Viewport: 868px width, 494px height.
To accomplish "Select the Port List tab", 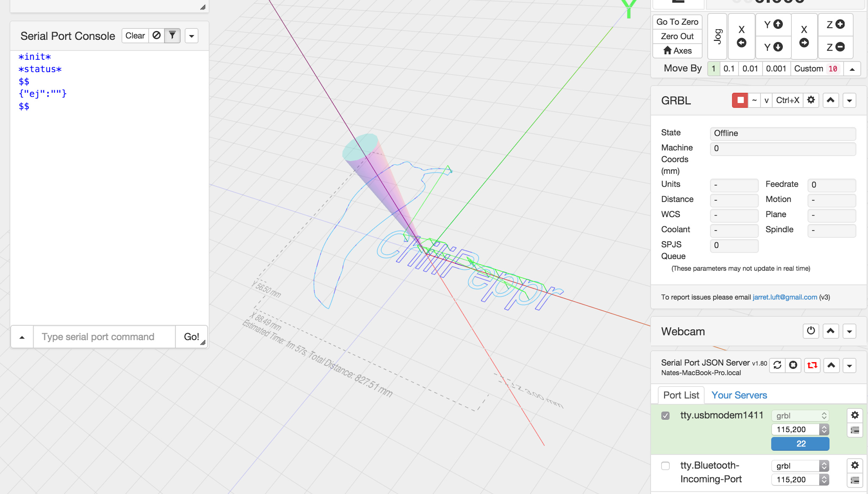I will tap(681, 395).
